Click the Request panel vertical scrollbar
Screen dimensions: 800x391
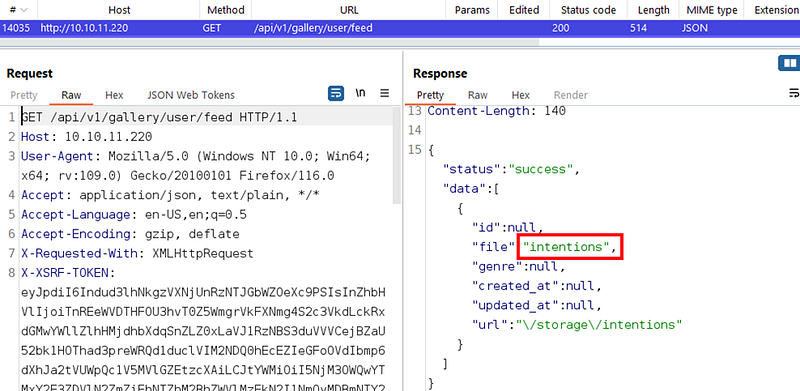click(396, 156)
